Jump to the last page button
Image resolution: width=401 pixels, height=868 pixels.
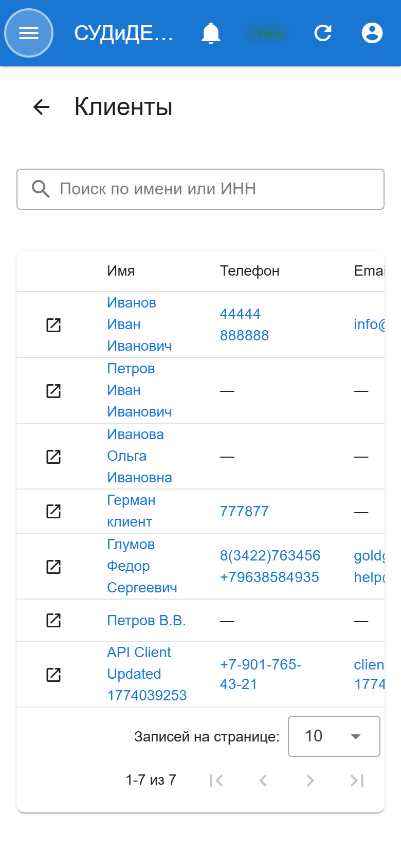tap(357, 781)
